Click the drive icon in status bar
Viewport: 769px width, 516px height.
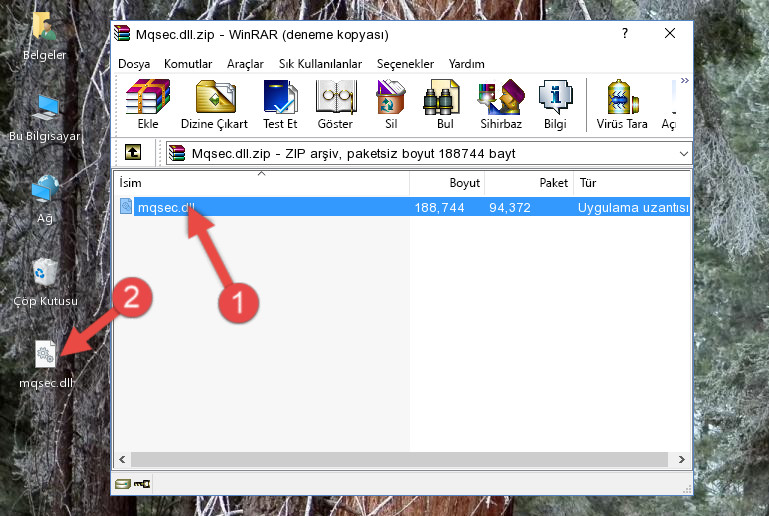(123, 484)
